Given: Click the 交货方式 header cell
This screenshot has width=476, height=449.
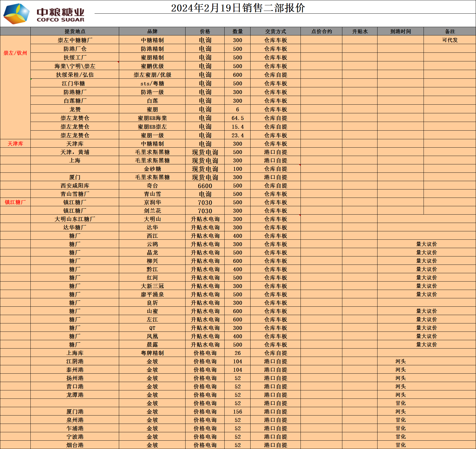Looking at the screenshot, I should [275, 32].
